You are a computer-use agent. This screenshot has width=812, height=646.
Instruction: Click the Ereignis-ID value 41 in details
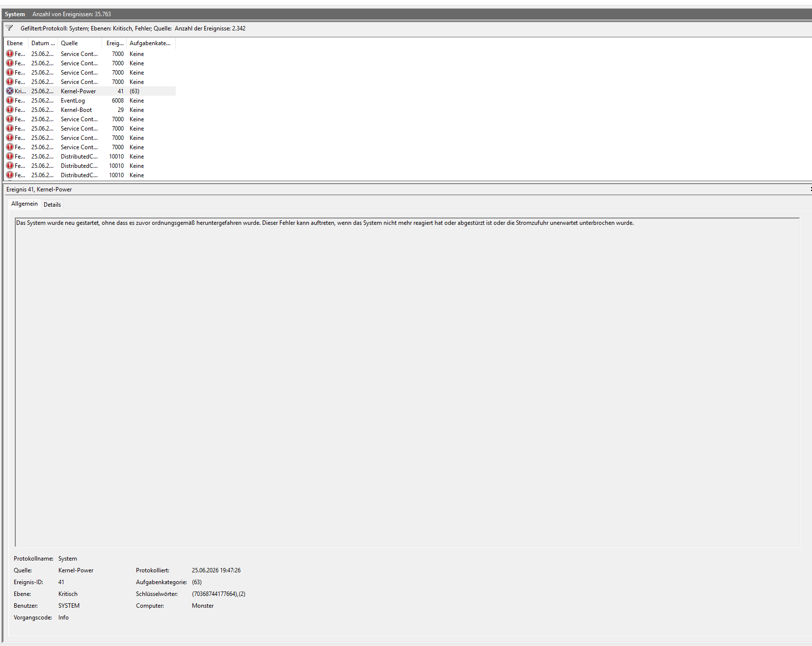click(61, 582)
